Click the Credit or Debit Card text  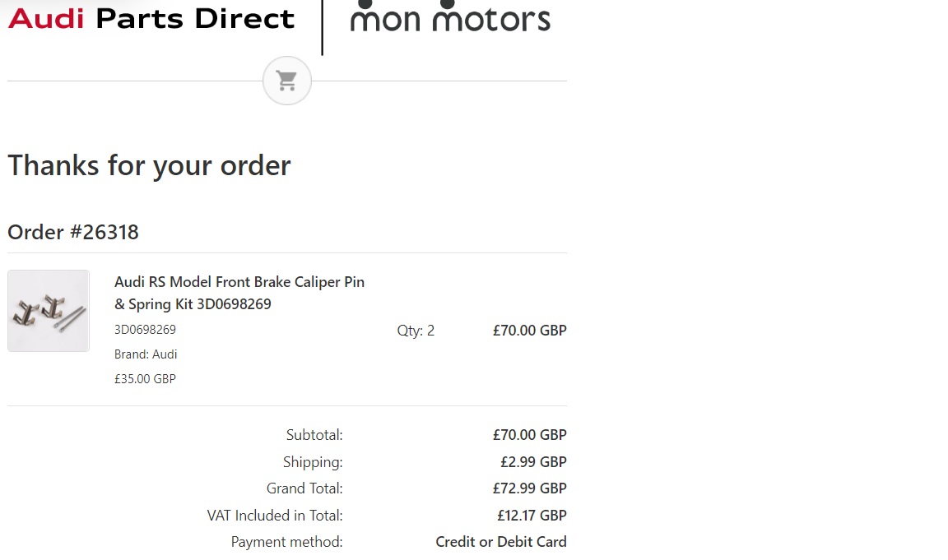(500, 542)
